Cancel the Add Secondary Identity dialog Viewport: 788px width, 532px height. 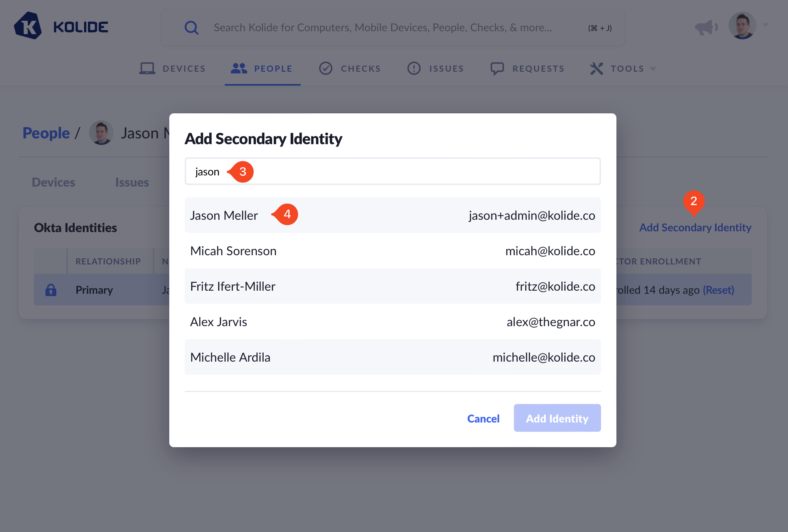pos(483,419)
